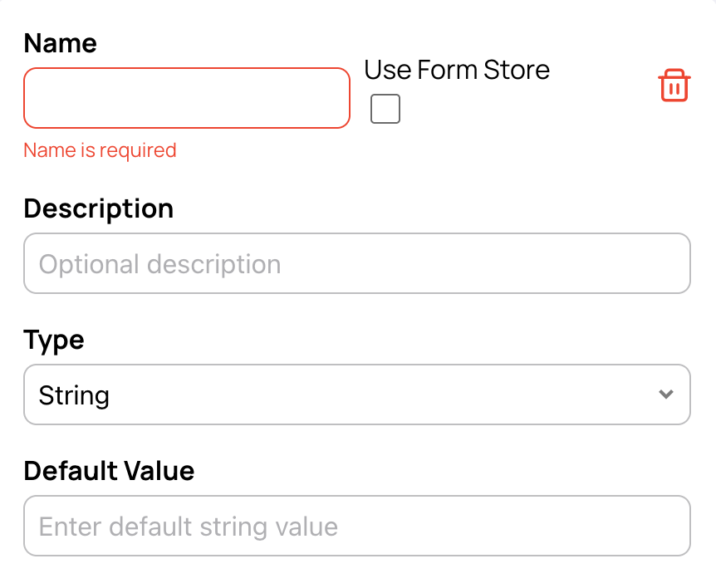The width and height of the screenshot is (716, 588).
Task: Open the Type dropdown showing String
Action: pos(357,394)
